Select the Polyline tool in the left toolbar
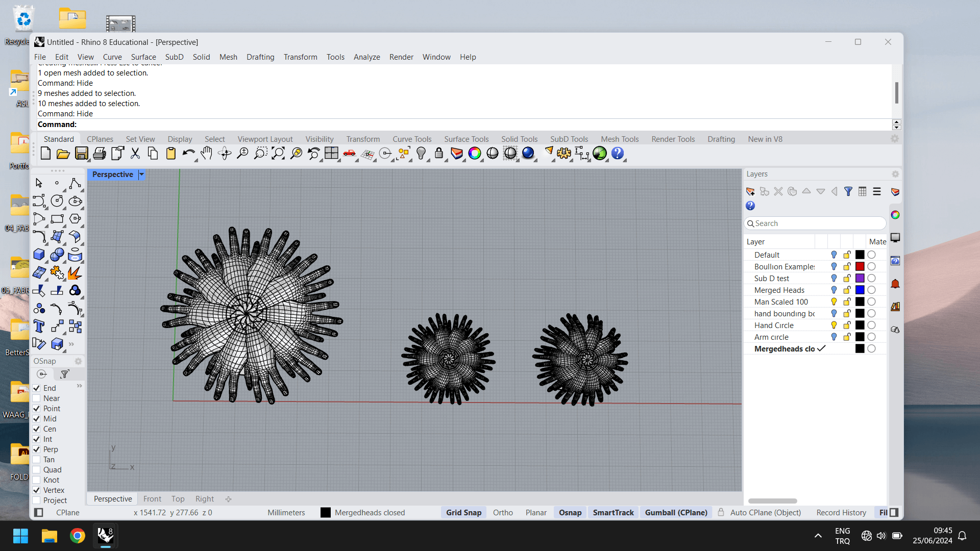The height and width of the screenshot is (551, 980). pyautogui.click(x=75, y=183)
